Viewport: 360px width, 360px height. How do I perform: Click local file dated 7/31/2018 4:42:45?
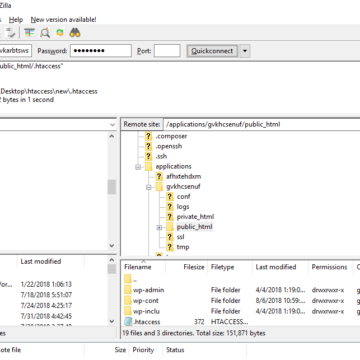point(46,316)
